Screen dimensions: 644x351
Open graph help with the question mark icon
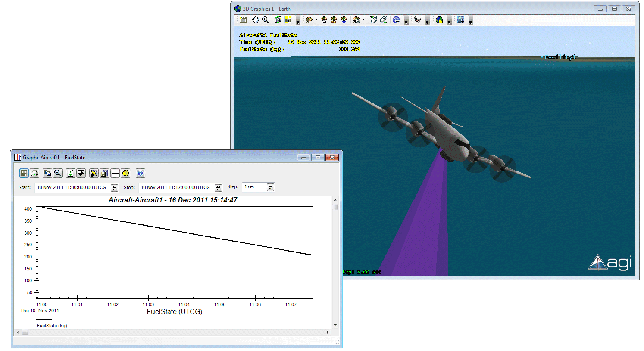coord(140,173)
